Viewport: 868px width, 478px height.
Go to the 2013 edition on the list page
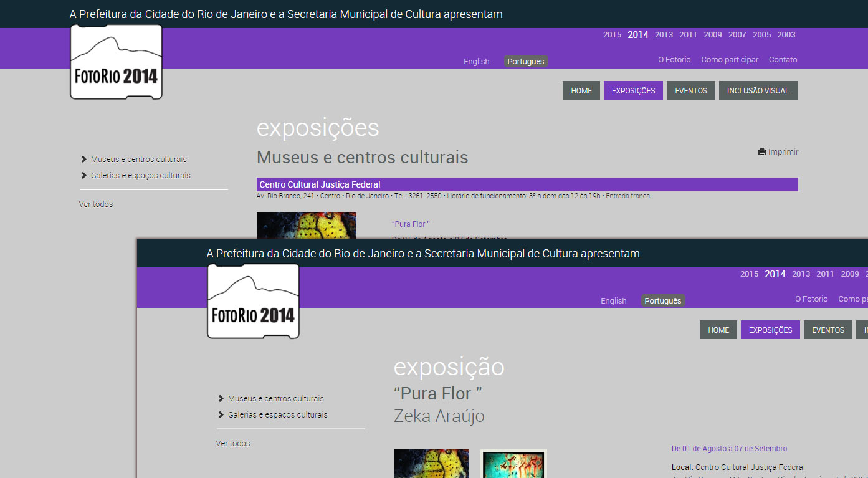[664, 35]
